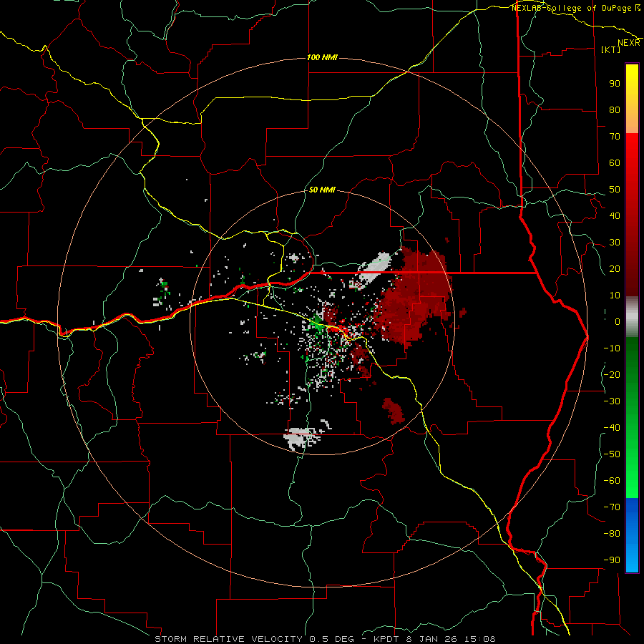Click the positive 70 knot scale value
Image resolution: width=644 pixels, height=644 pixels.
tap(615, 137)
